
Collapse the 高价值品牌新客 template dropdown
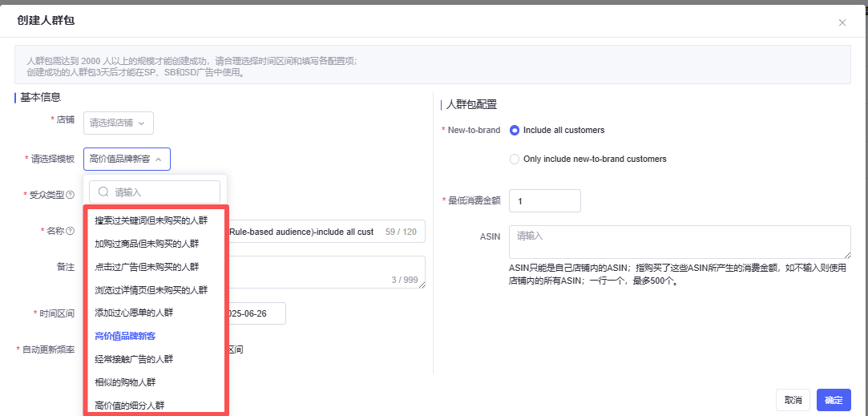click(127, 159)
